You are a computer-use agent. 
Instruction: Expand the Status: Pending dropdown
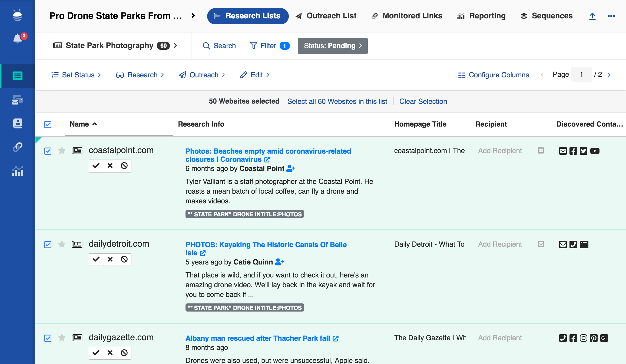(333, 46)
